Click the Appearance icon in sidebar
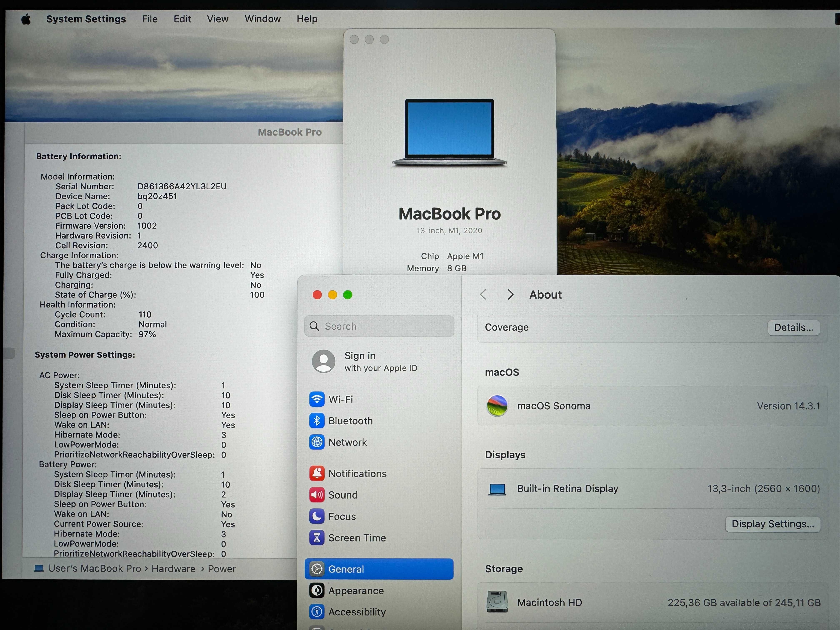840x630 pixels. tap(317, 590)
